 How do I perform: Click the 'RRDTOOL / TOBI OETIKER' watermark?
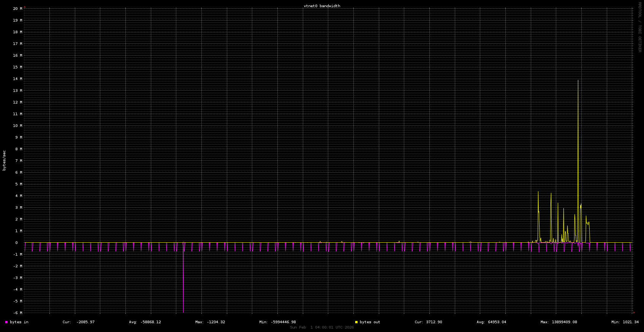click(639, 27)
